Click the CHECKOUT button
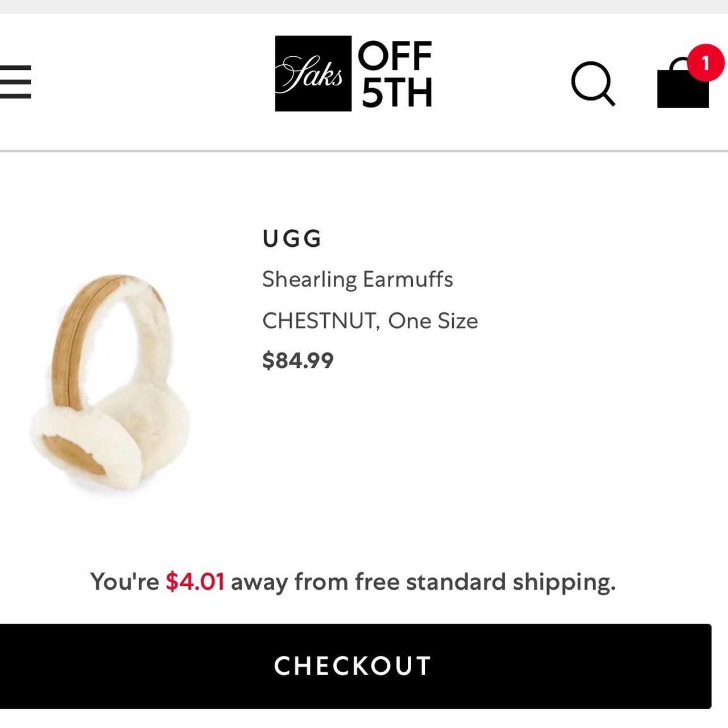Viewport: 728px width, 728px height. click(x=355, y=666)
